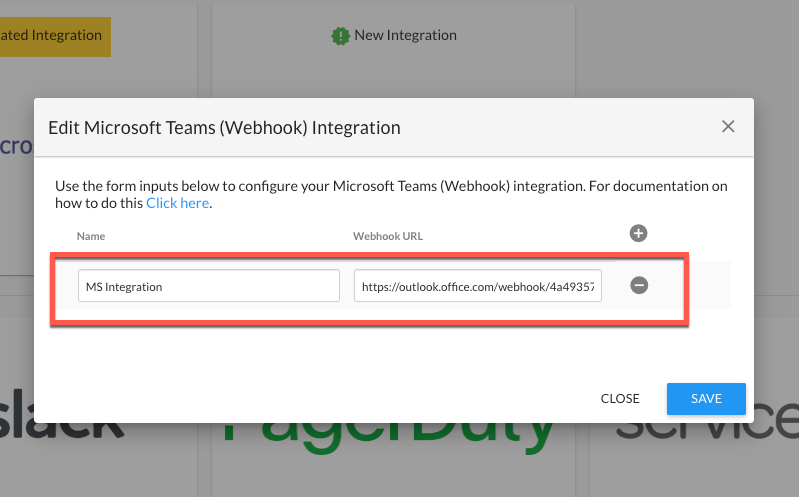This screenshot has width=799, height=497.
Task: Open the 'Click here' documentation link
Action: (178, 203)
